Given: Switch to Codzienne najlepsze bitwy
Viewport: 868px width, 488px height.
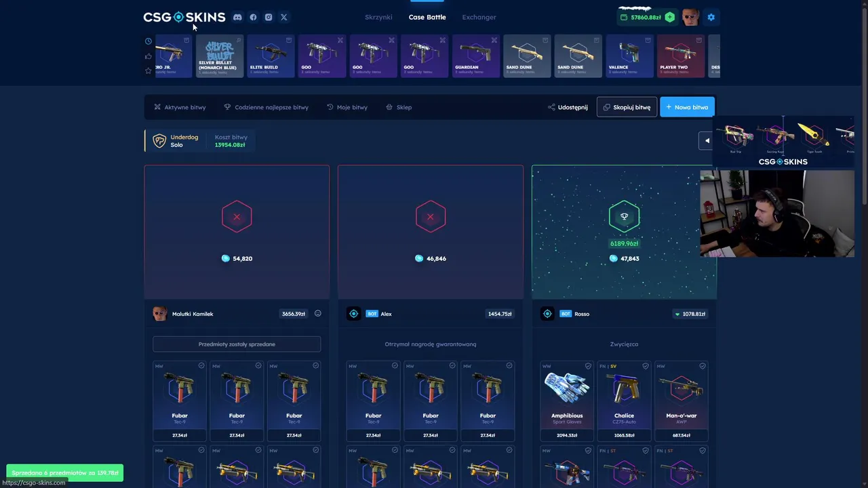Looking at the screenshot, I should click(266, 107).
